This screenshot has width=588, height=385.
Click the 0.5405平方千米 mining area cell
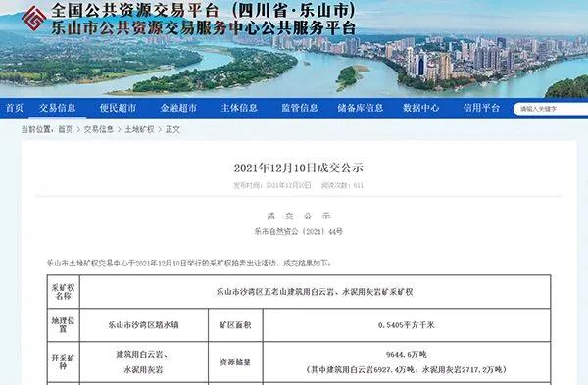click(407, 325)
